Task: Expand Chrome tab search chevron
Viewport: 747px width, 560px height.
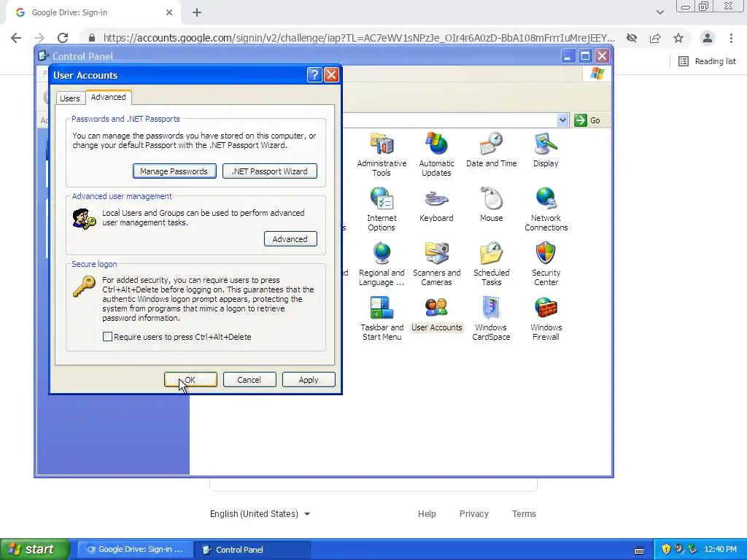Action: coord(659,12)
